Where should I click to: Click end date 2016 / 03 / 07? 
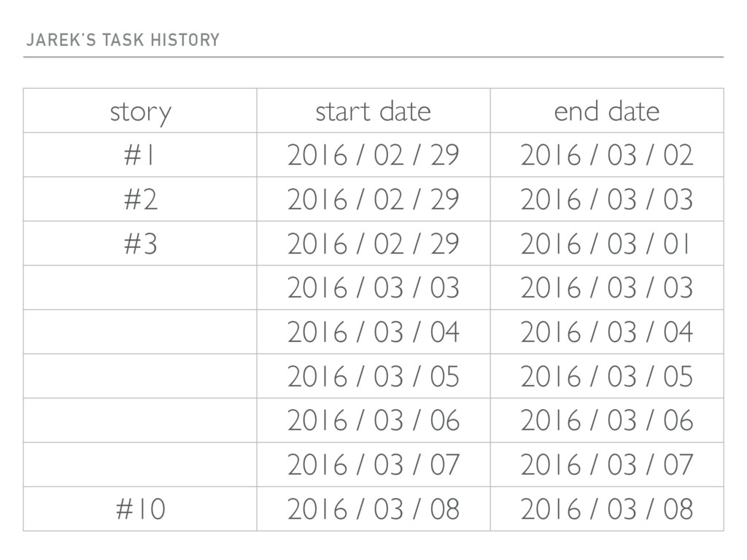pyautogui.click(x=607, y=464)
